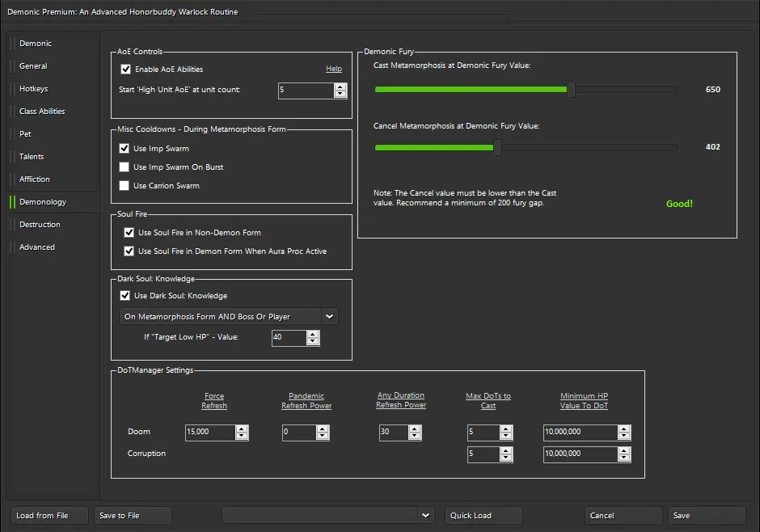
Task: Increase Doom Force Refresh value
Action: [242, 429]
